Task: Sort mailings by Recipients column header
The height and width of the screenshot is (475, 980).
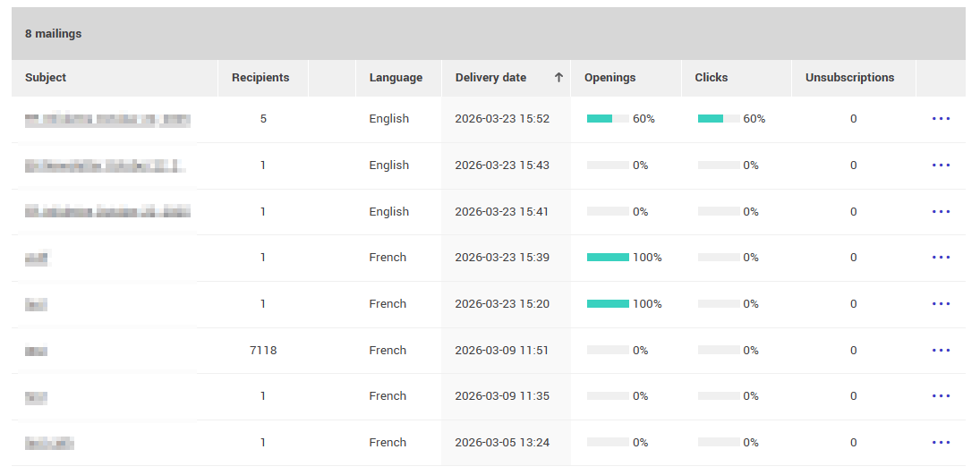Action: point(260,78)
